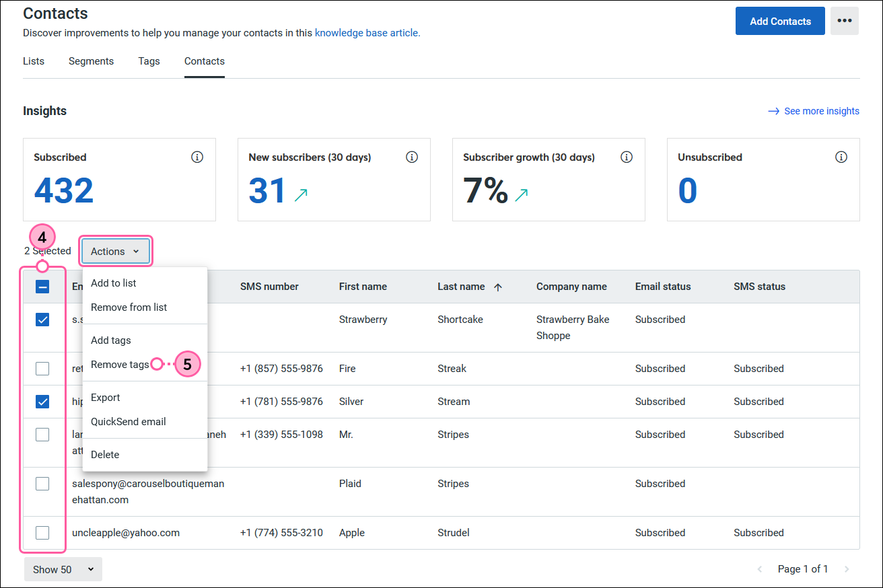The width and height of the screenshot is (883, 588).
Task: Click the Company name column header
Action: coord(571,287)
